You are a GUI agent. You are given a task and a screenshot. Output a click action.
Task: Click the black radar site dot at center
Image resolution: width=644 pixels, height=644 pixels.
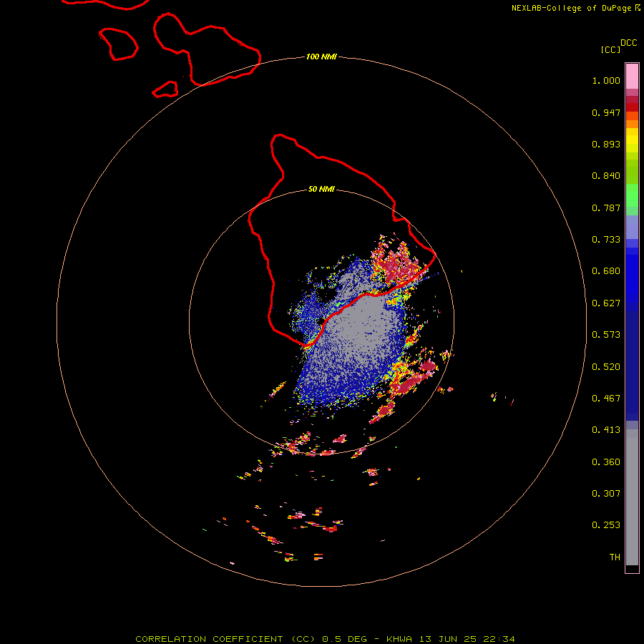pos(321,321)
